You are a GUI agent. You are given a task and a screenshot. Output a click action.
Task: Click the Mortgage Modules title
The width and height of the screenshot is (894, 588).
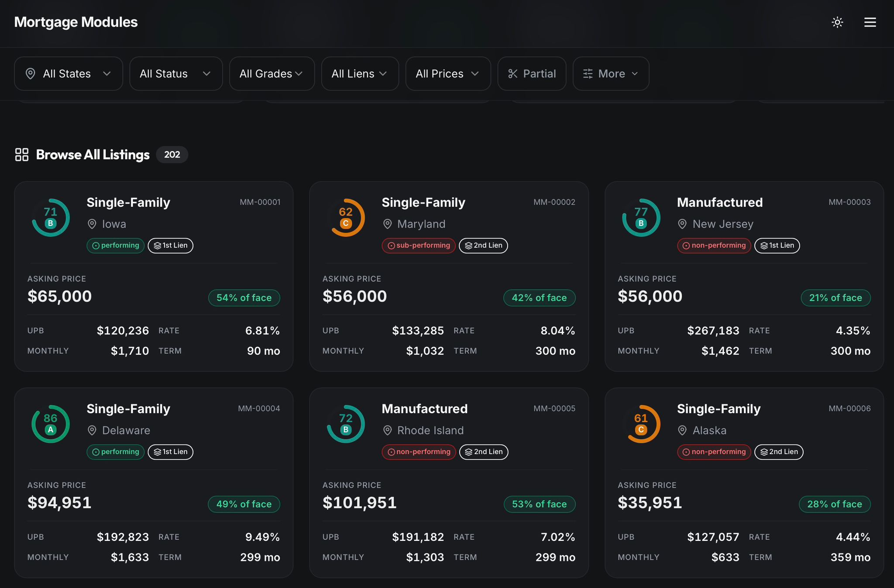pos(76,22)
